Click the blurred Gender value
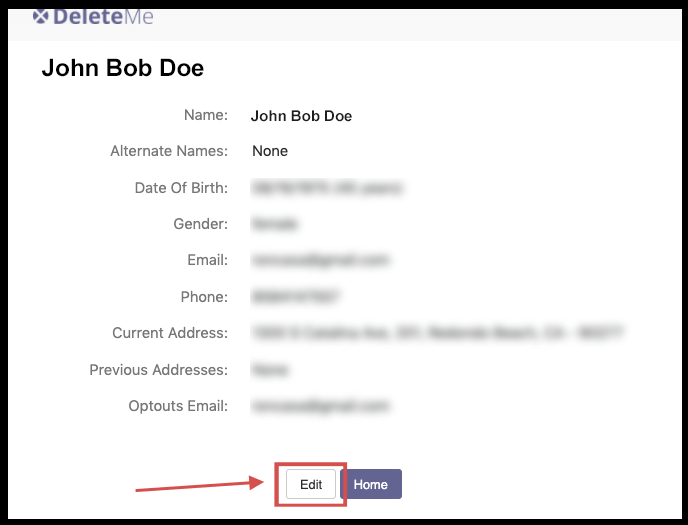This screenshot has height=525, width=688. (x=275, y=224)
